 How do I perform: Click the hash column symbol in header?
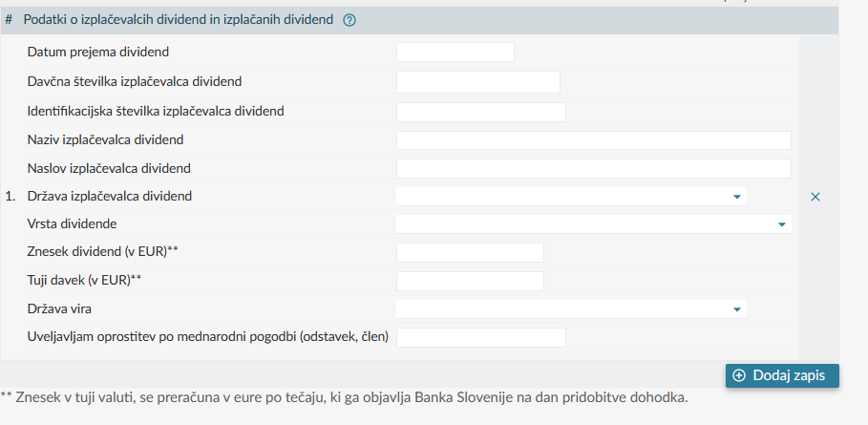[9, 20]
